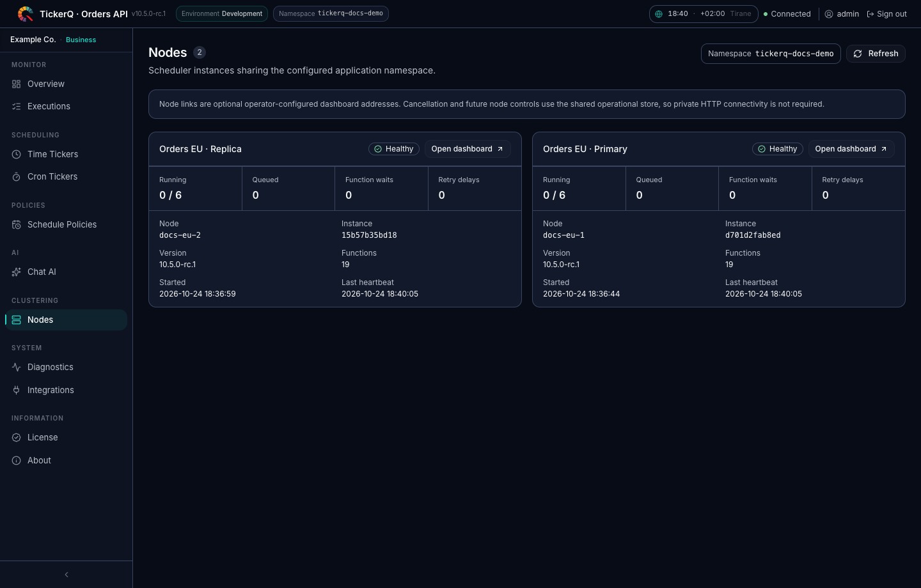Screen dimensions: 921x588
Task: Click the Sign out arrow icon
Action: coord(870,13)
